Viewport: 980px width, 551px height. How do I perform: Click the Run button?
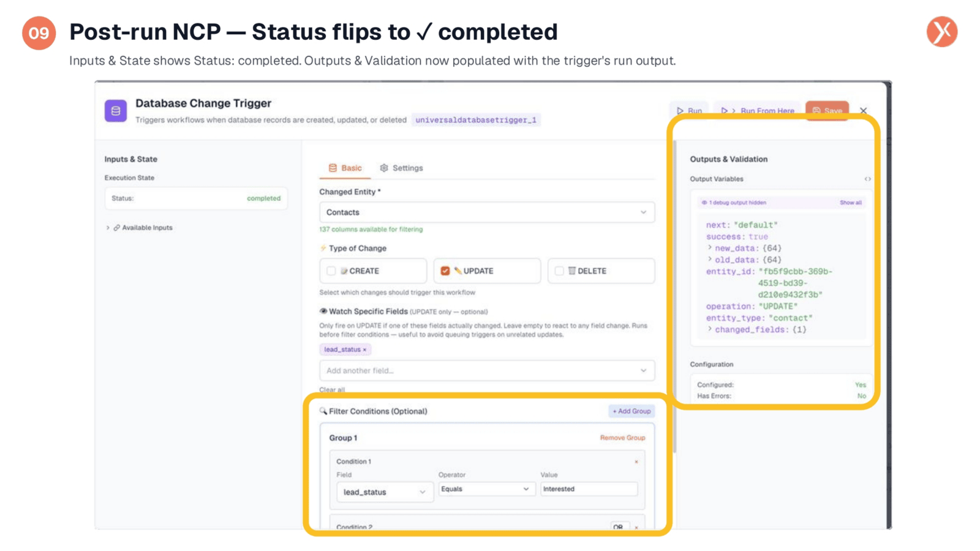(690, 111)
